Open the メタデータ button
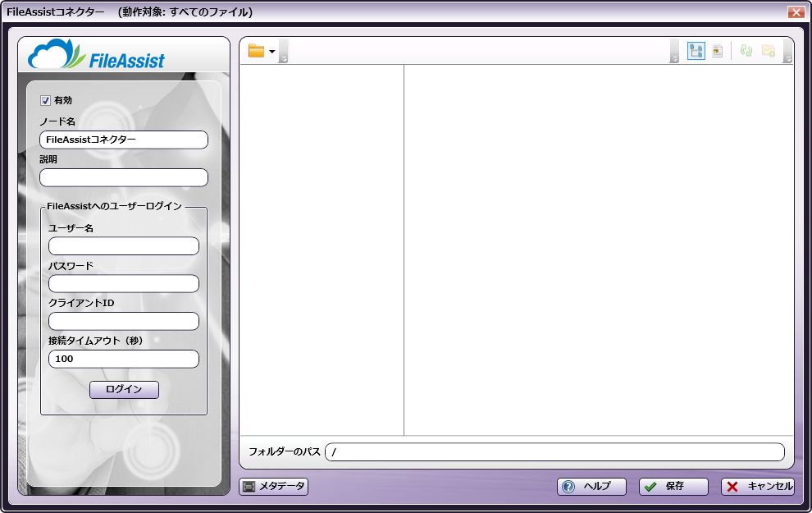This screenshot has height=513, width=812. coord(273,487)
